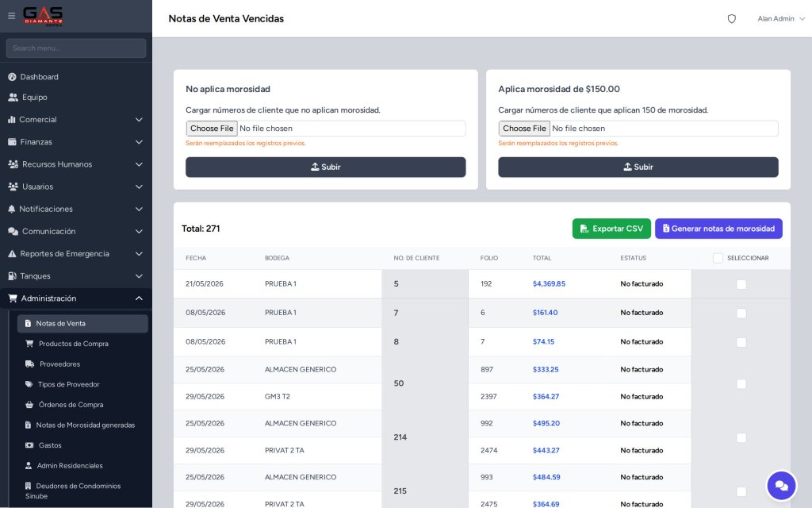Choose File for No aplica morosidad
Image resolution: width=812 pixels, height=508 pixels.
pos(212,128)
